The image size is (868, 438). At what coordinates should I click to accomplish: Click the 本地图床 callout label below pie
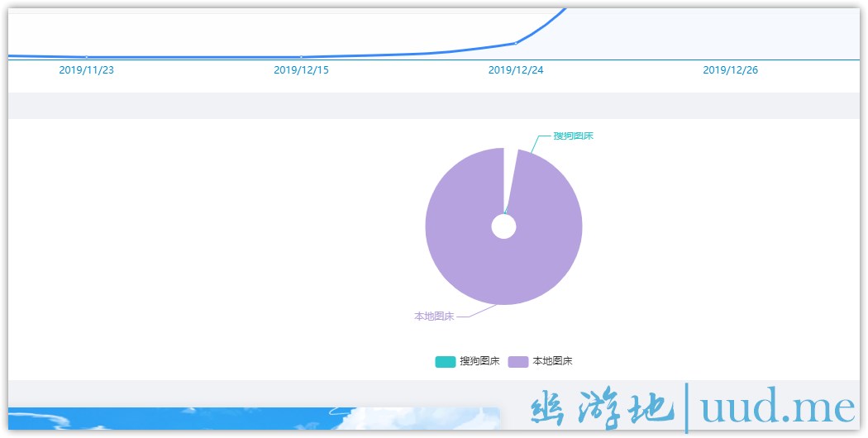click(434, 316)
